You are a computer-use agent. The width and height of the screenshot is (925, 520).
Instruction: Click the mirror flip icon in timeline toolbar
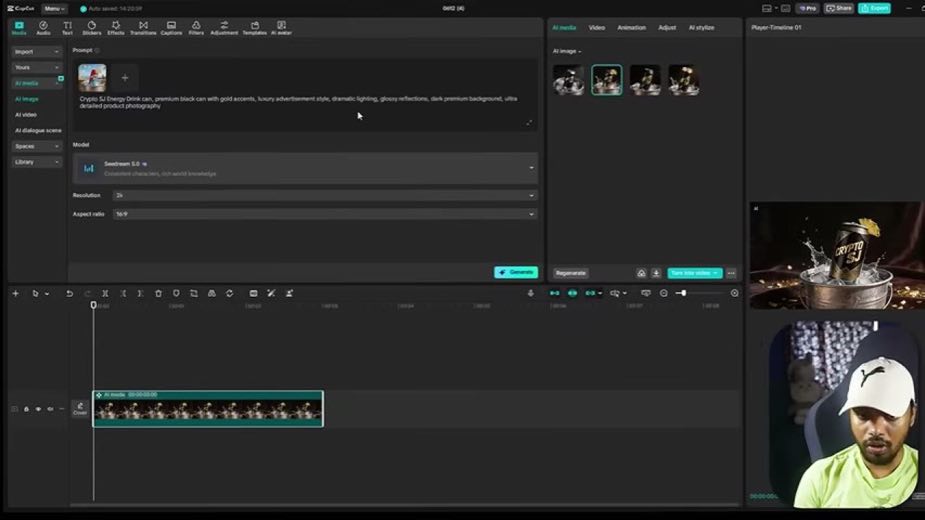[211, 293]
